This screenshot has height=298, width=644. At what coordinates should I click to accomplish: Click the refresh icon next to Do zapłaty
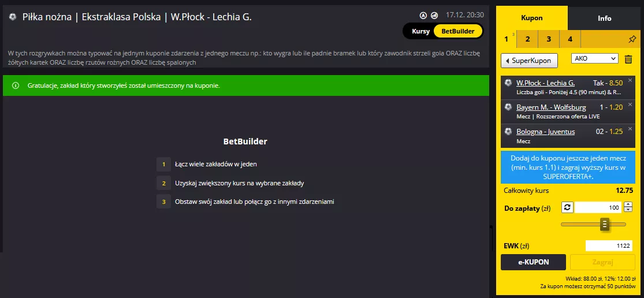point(567,207)
